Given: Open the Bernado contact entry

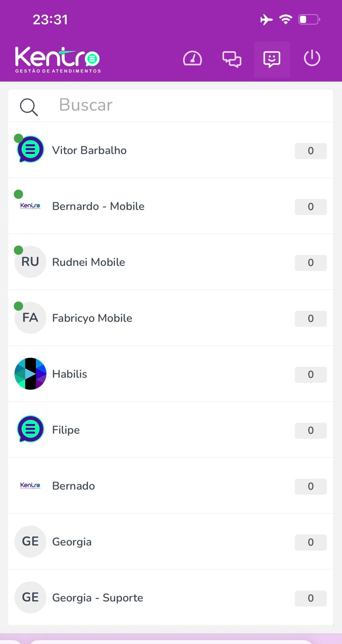Looking at the screenshot, I should (74, 486).
